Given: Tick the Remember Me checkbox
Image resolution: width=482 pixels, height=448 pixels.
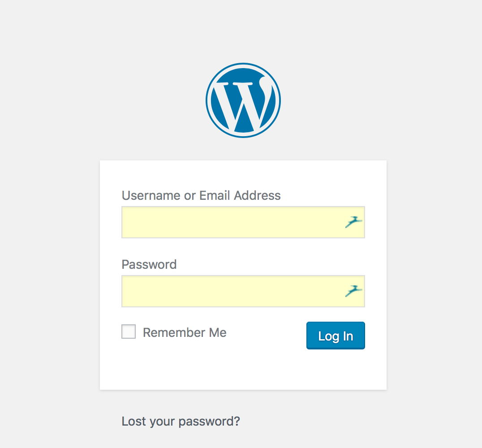Looking at the screenshot, I should click(129, 332).
